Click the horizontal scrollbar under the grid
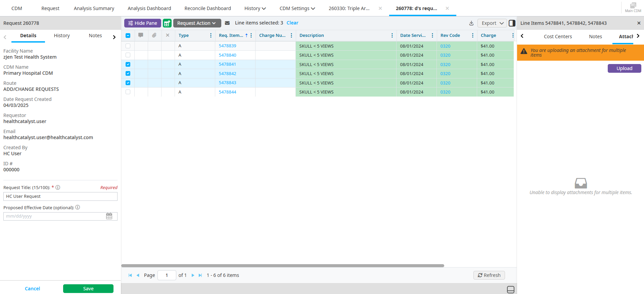Screen dimensions: 644x294 tap(282, 266)
